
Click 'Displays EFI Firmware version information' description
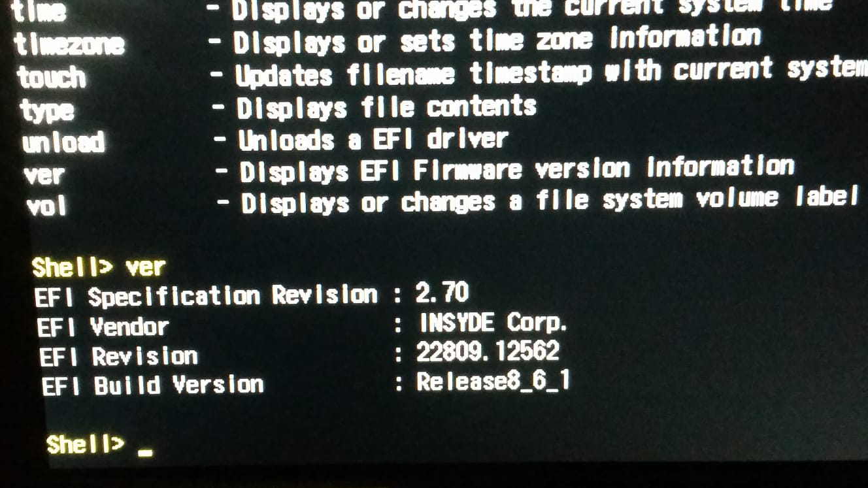point(516,171)
